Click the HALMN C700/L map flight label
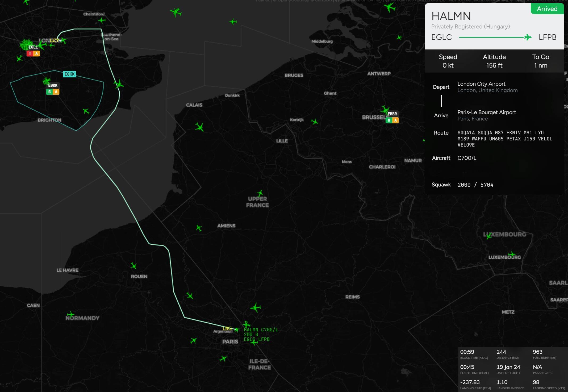Viewport: 568px width, 392px height. pyautogui.click(x=261, y=330)
